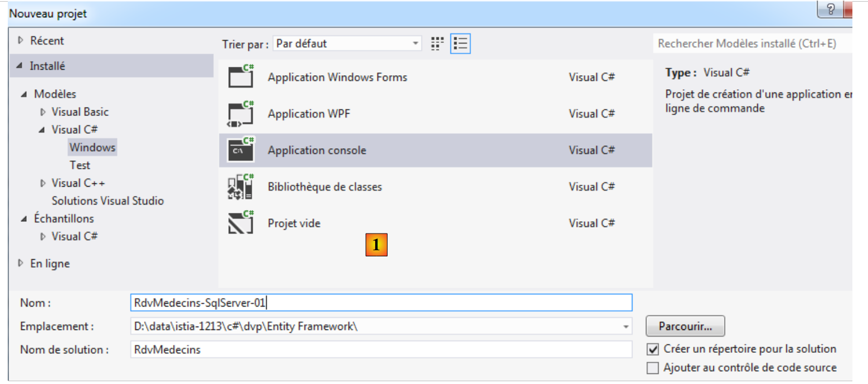Click the Parcourir... button
This screenshot has width=868, height=384.
(685, 326)
